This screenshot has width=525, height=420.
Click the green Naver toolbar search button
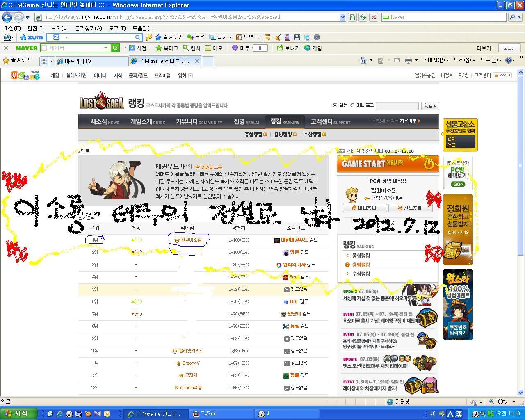tap(115, 48)
